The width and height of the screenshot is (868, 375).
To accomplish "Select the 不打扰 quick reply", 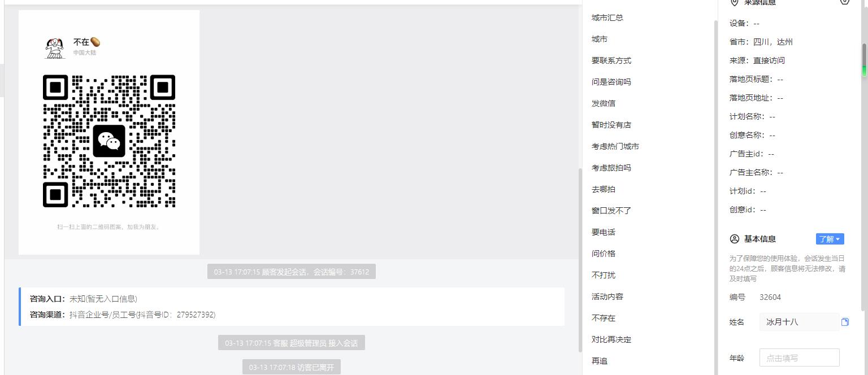I will [x=604, y=275].
